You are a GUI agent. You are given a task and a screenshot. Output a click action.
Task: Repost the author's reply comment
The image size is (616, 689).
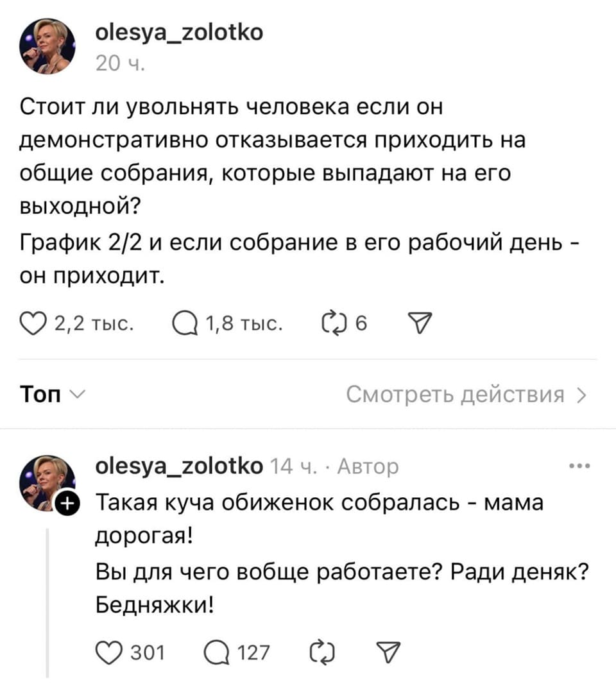pyautogui.click(x=319, y=653)
